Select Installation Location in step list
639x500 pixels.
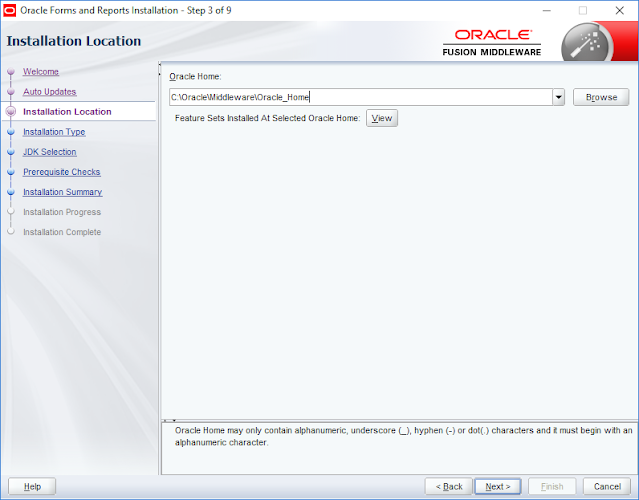(x=67, y=112)
